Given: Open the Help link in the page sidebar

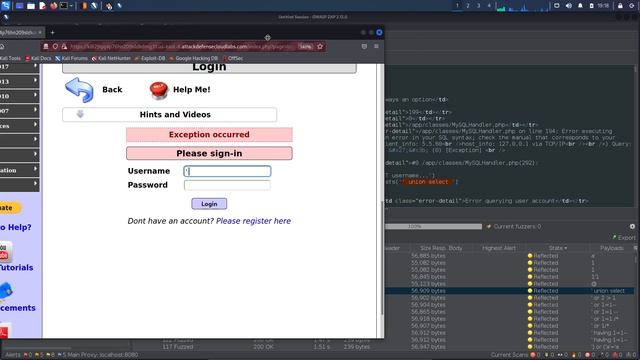Looking at the screenshot, I should coord(16,227).
